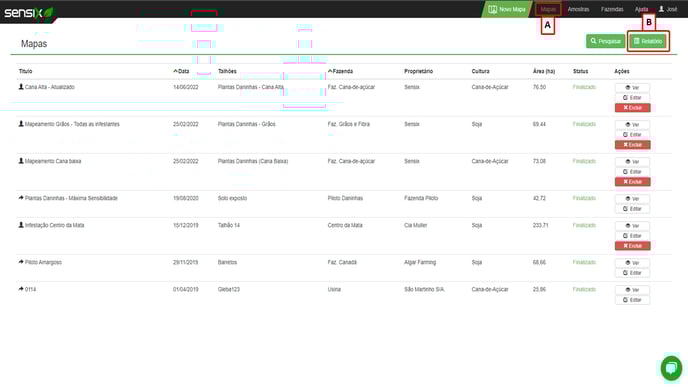The image size is (688, 387).
Task: Click the Pesquisar button
Action: point(606,41)
